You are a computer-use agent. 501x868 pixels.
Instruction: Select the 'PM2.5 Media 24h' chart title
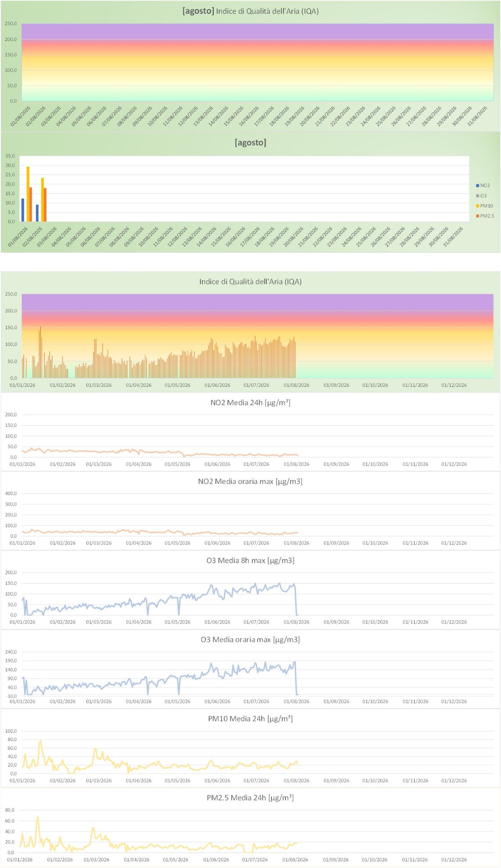pos(250,798)
